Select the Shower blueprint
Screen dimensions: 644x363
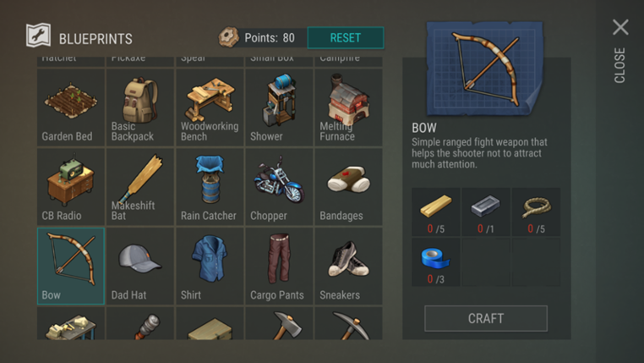pyautogui.click(x=279, y=107)
